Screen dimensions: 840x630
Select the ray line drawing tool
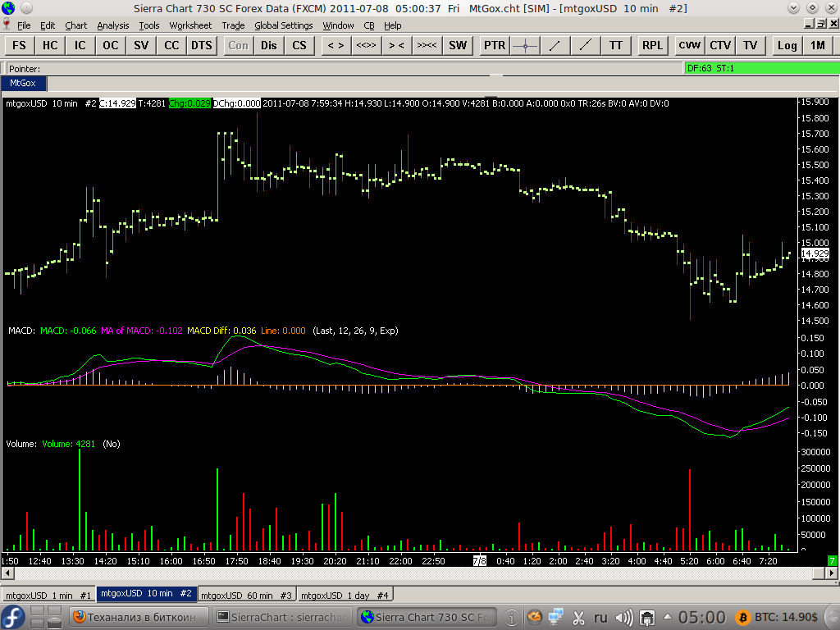coord(586,46)
